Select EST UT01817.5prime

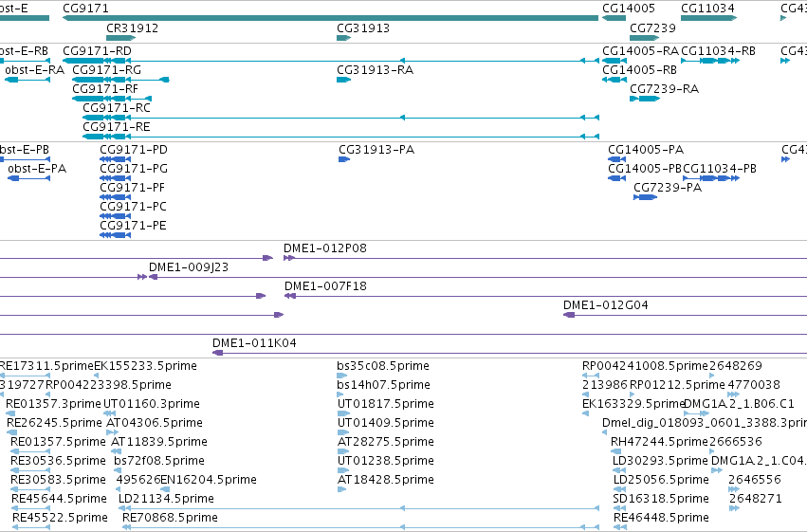[x=386, y=404]
